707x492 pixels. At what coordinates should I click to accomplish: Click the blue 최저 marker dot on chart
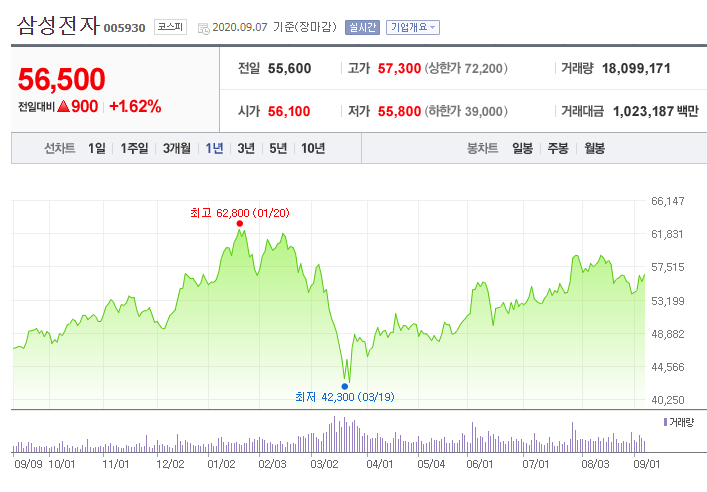(344, 386)
